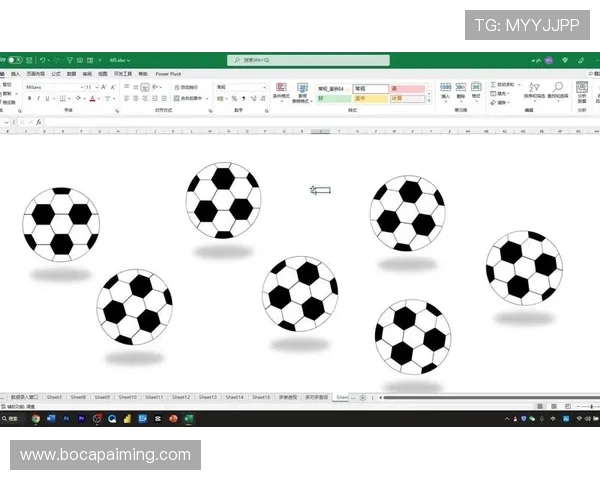600x480 pixels.
Task: Open the Power Pivot tab
Action: pyautogui.click(x=168, y=74)
